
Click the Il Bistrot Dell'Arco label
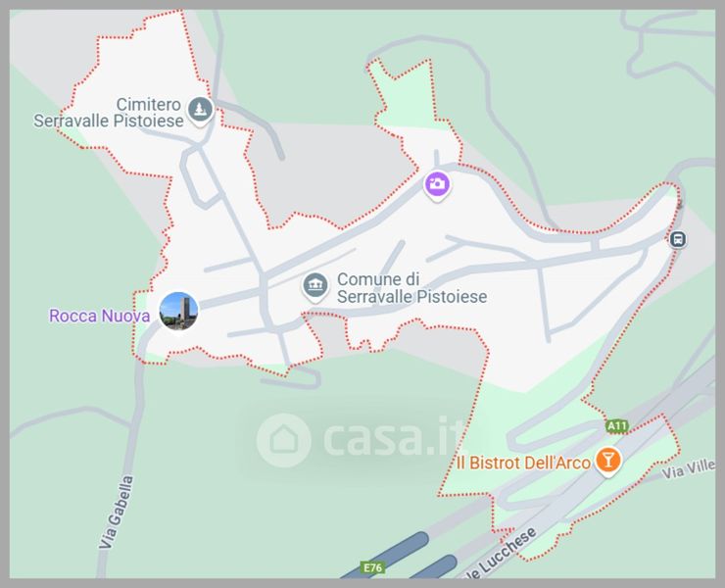coord(523,463)
